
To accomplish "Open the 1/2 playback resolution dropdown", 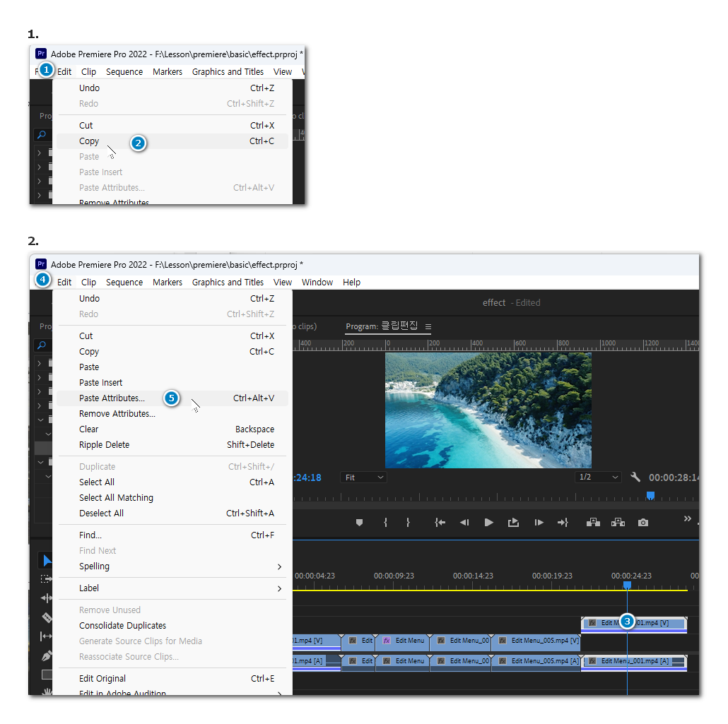I will (x=598, y=477).
